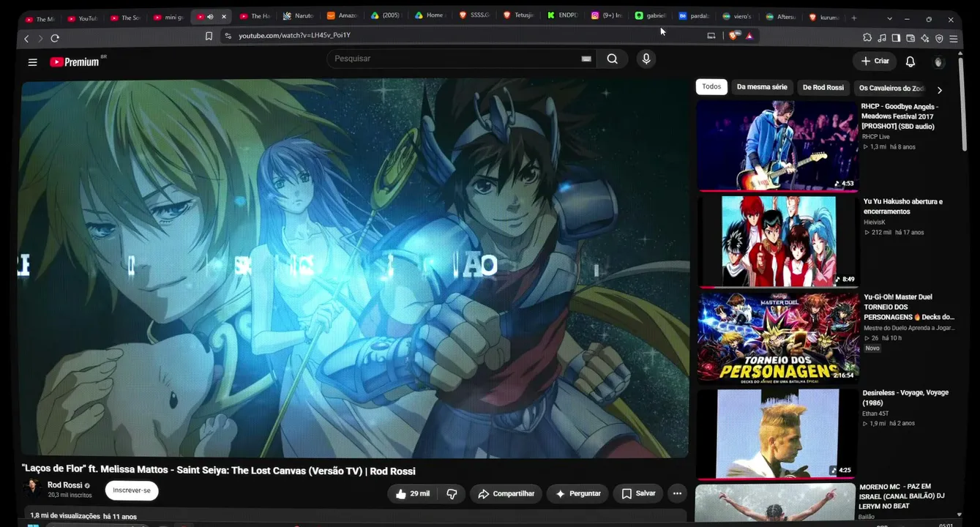The height and width of the screenshot is (527, 980).
Task: Close the active YouTube tab
Action: pos(224,17)
